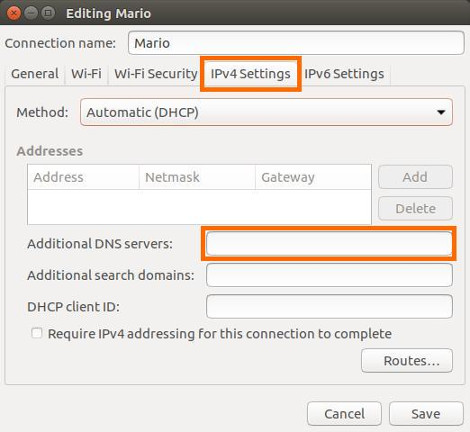Click the Cancel button
470x432 pixels.
[344, 414]
